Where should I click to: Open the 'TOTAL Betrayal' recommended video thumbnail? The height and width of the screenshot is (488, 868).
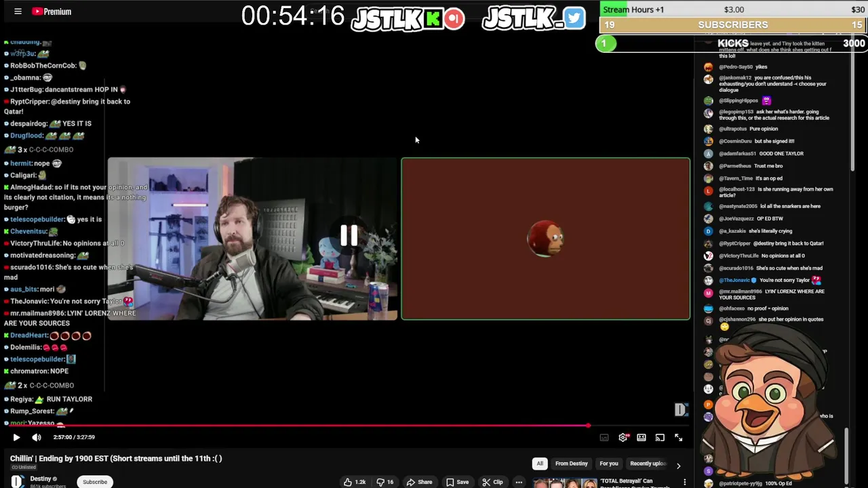coord(564,483)
